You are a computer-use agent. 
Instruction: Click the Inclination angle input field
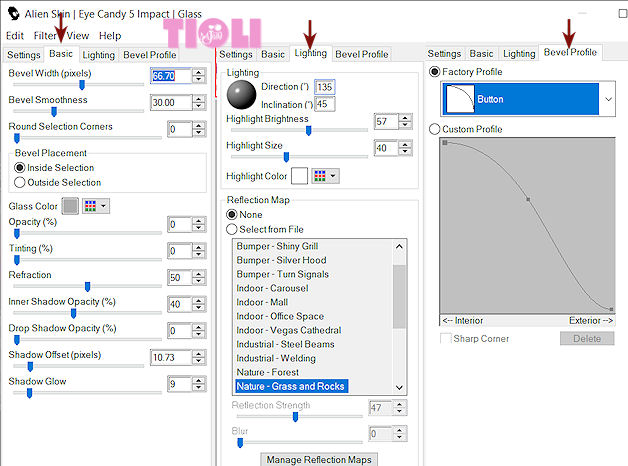(x=324, y=104)
